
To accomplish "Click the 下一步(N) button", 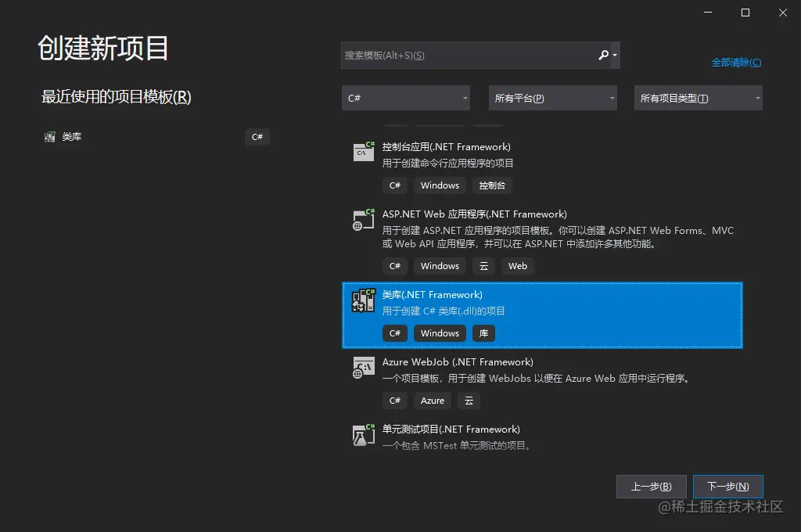I will (728, 487).
